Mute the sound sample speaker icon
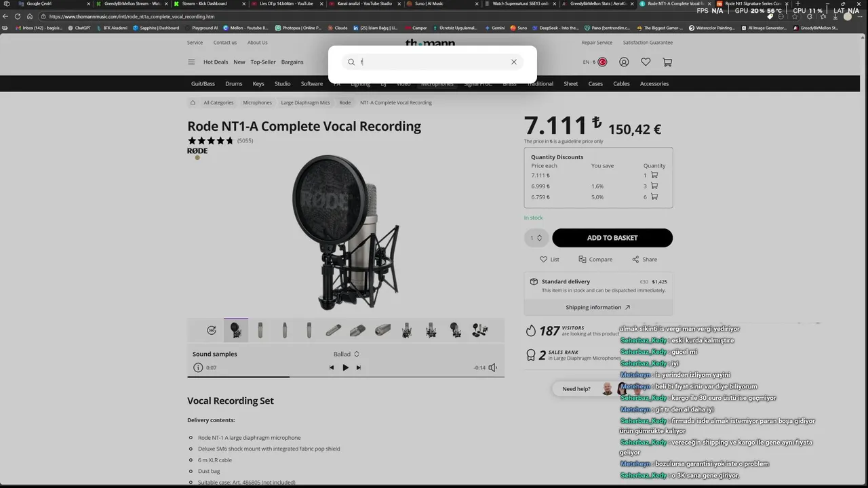Image resolution: width=868 pixels, height=488 pixels. (x=493, y=367)
